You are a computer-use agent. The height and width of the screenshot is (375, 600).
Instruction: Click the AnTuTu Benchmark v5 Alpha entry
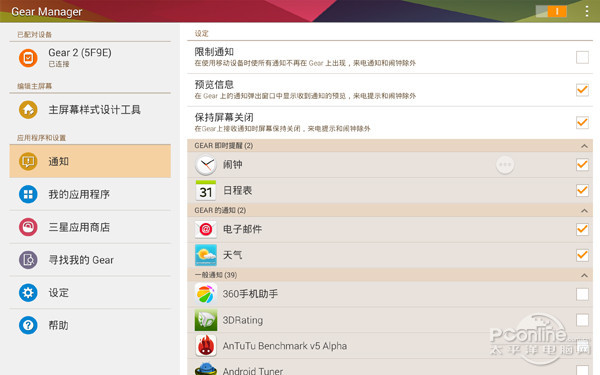tap(390, 346)
